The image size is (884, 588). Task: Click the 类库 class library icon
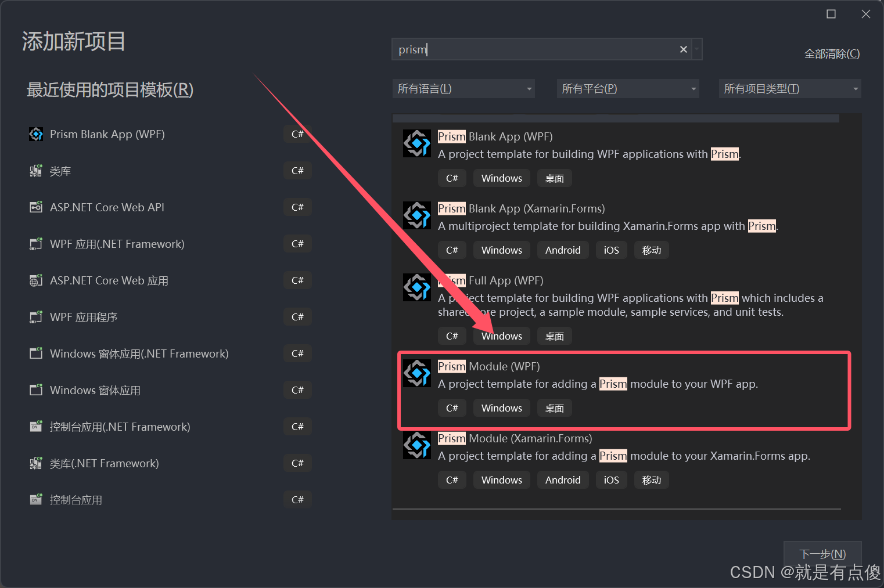35,170
